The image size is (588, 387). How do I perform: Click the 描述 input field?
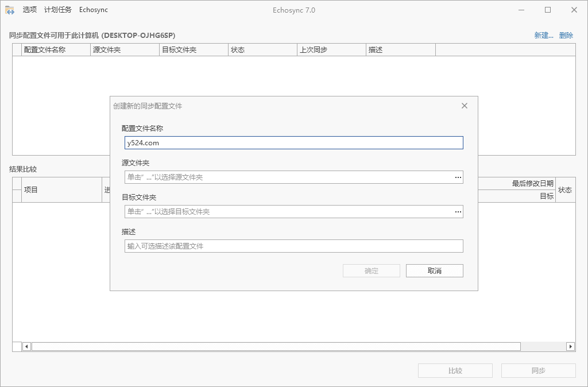[x=293, y=246]
